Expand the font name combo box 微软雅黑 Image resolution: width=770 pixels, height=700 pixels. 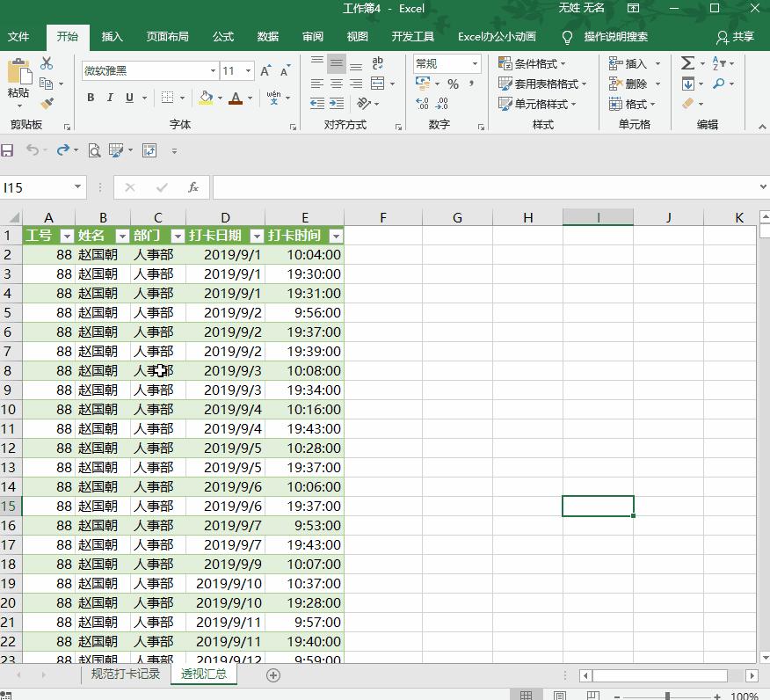pyautogui.click(x=213, y=71)
